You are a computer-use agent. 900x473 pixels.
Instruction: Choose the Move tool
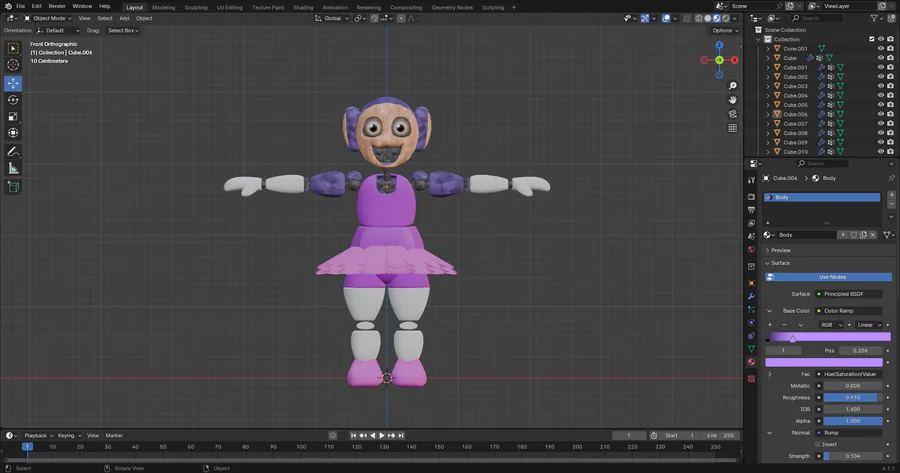click(13, 83)
